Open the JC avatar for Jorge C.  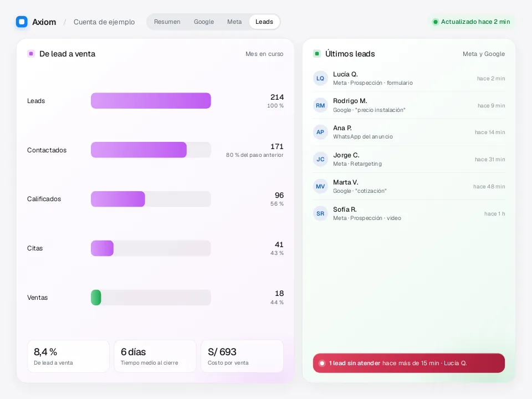pyautogui.click(x=320, y=160)
